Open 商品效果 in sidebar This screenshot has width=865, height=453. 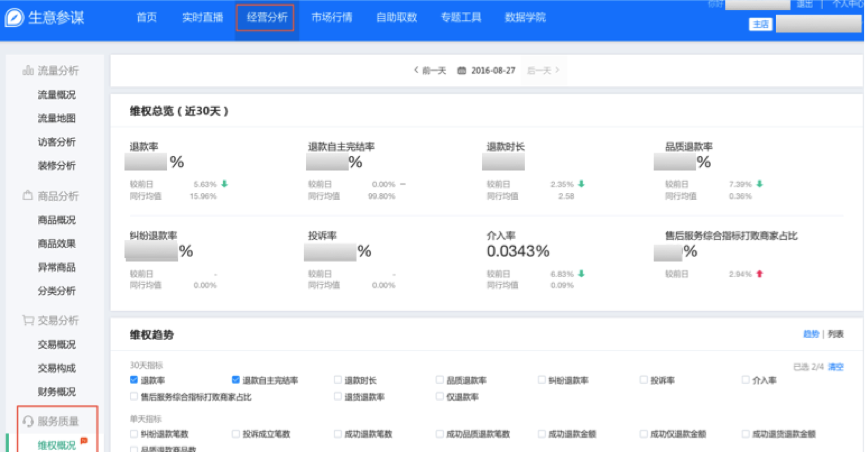(56, 243)
